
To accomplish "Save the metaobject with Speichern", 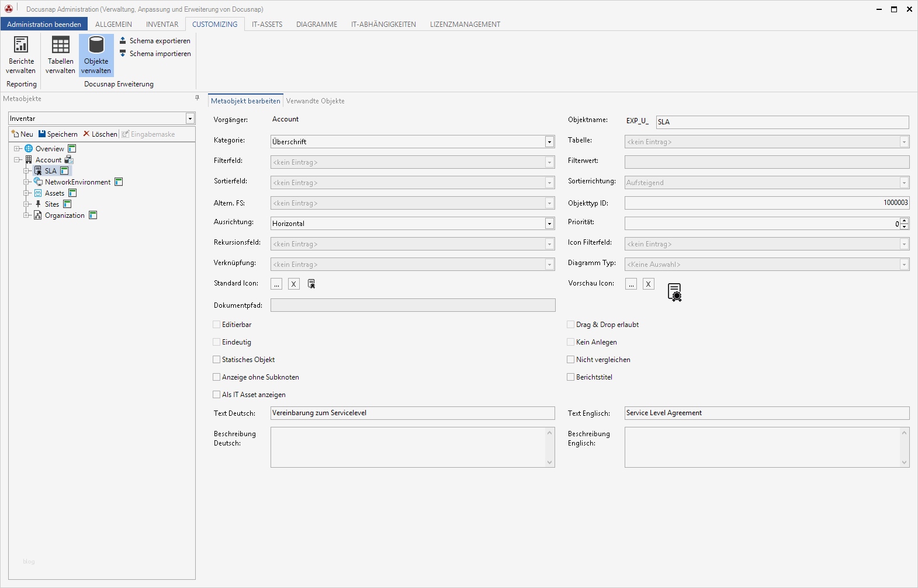I will 58,134.
